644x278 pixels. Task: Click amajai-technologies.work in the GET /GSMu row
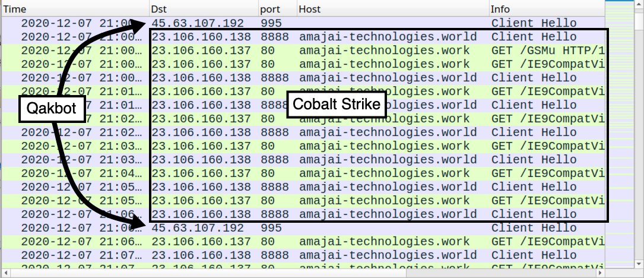[x=385, y=50]
